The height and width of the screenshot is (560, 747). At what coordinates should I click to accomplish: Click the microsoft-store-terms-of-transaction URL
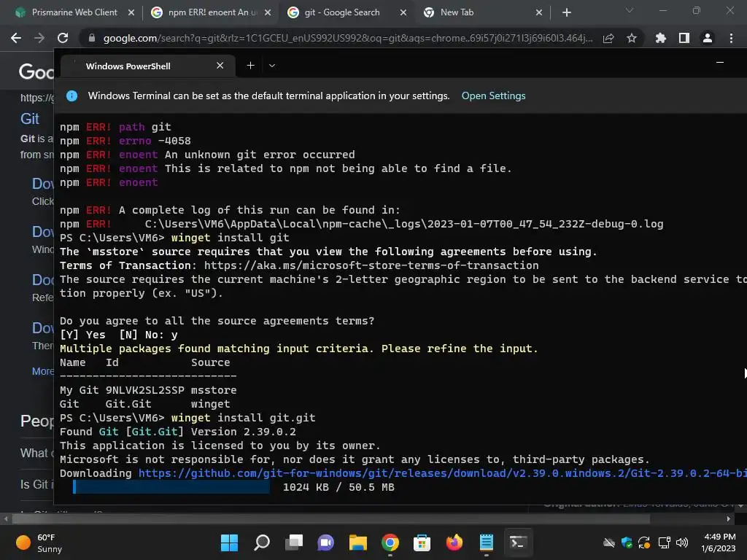coord(371,265)
